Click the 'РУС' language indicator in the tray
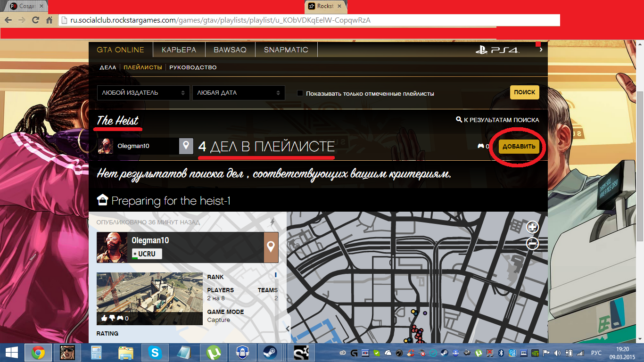The width and height of the screenshot is (644, 362). [596, 353]
